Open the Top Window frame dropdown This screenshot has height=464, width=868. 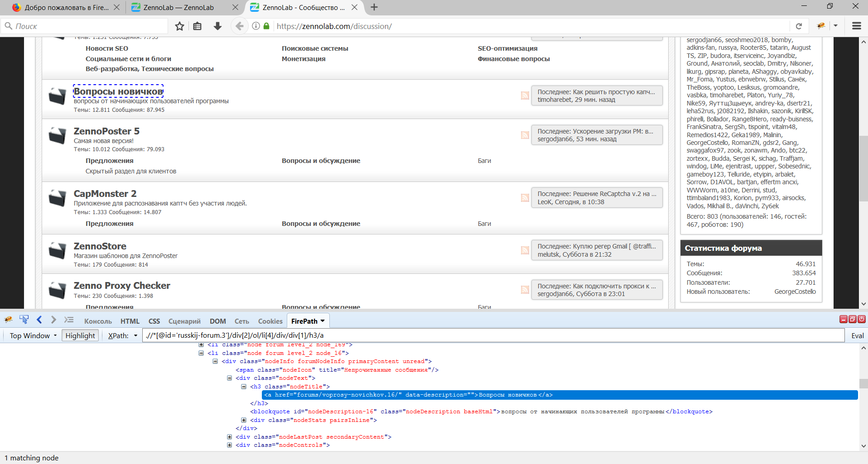click(33, 335)
